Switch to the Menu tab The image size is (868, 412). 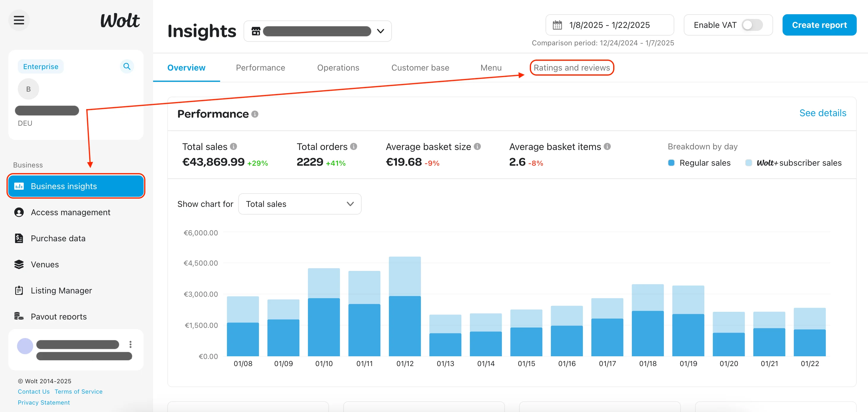pyautogui.click(x=491, y=68)
